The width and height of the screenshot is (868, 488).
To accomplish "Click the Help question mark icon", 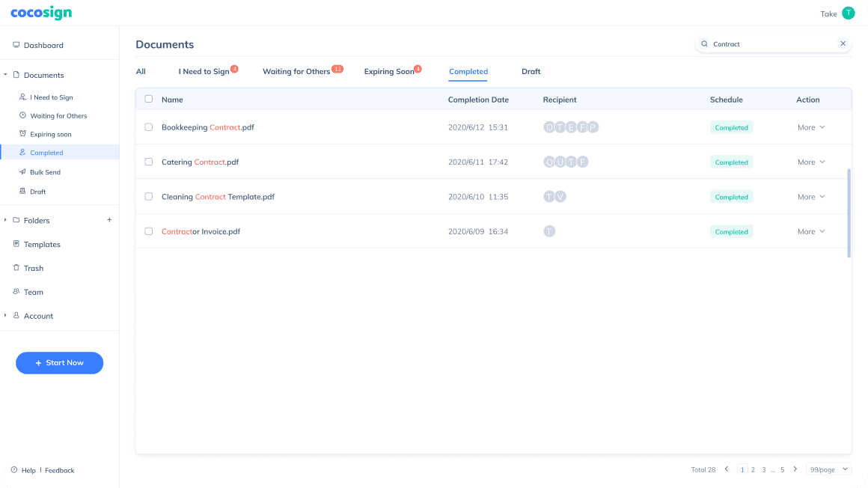I will [x=14, y=470].
